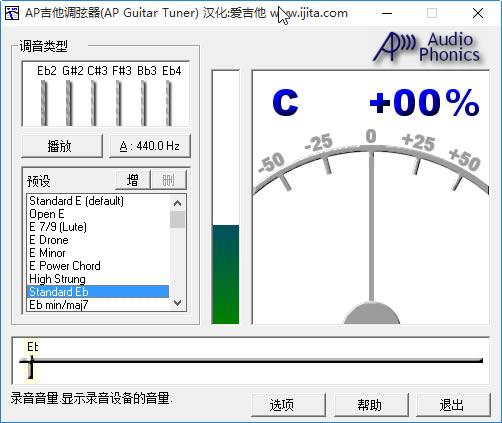The image size is (502, 423).
Task: Click the preset list scrollbar thumb
Action: (x=177, y=220)
